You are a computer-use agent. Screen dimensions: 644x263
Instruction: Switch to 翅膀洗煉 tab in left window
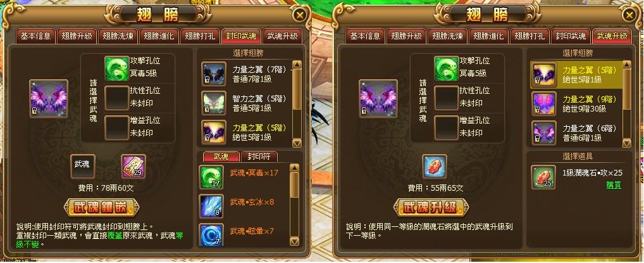(117, 36)
